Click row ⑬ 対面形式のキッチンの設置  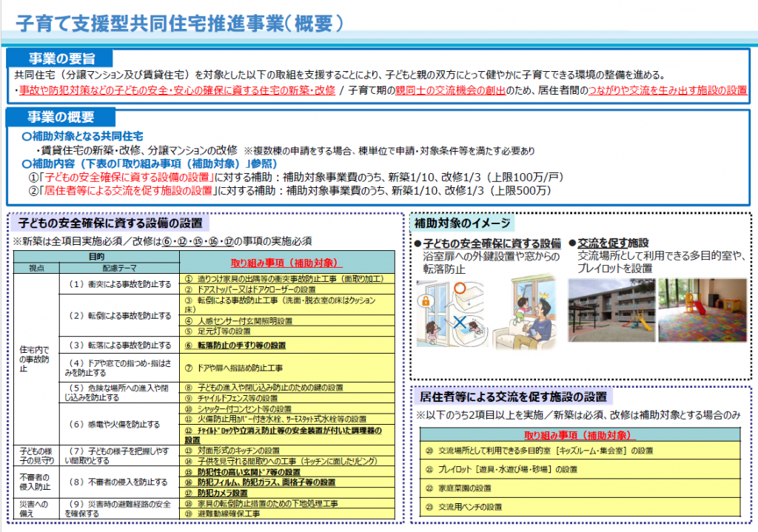[287, 451]
